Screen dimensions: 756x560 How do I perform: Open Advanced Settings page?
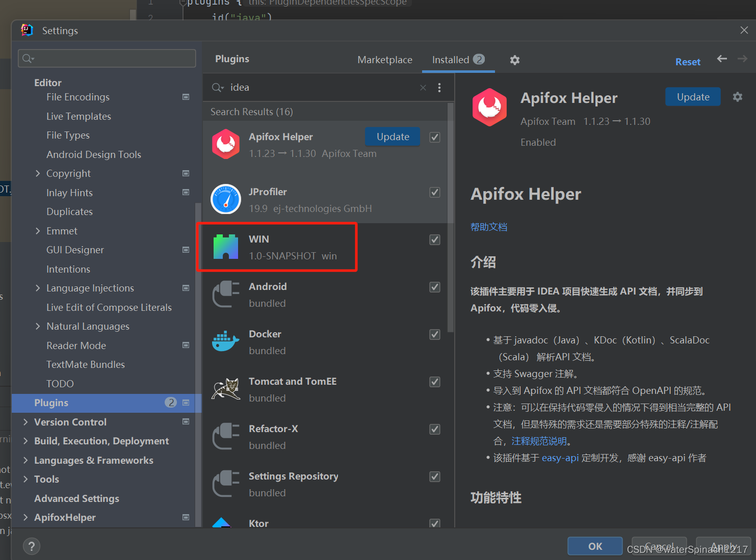pos(76,498)
